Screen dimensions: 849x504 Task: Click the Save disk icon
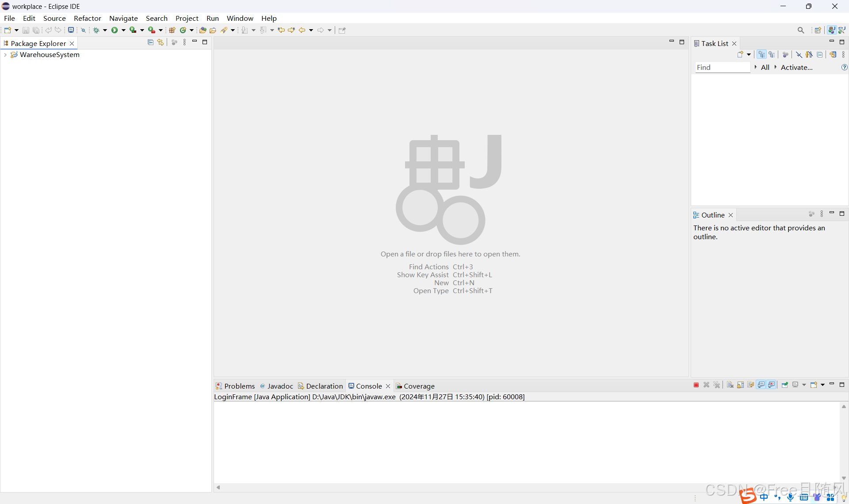tap(26, 30)
